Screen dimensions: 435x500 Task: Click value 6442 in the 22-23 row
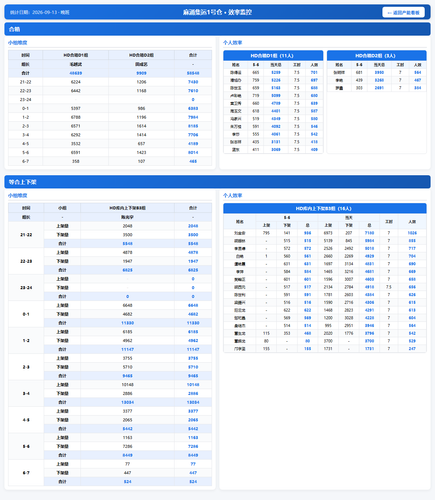click(x=76, y=91)
